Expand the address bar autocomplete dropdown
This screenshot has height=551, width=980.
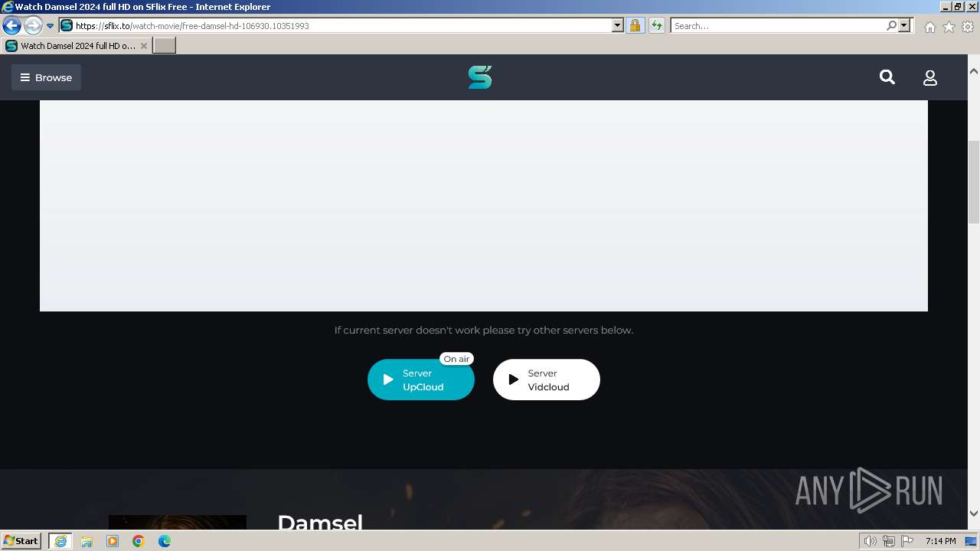618,26
